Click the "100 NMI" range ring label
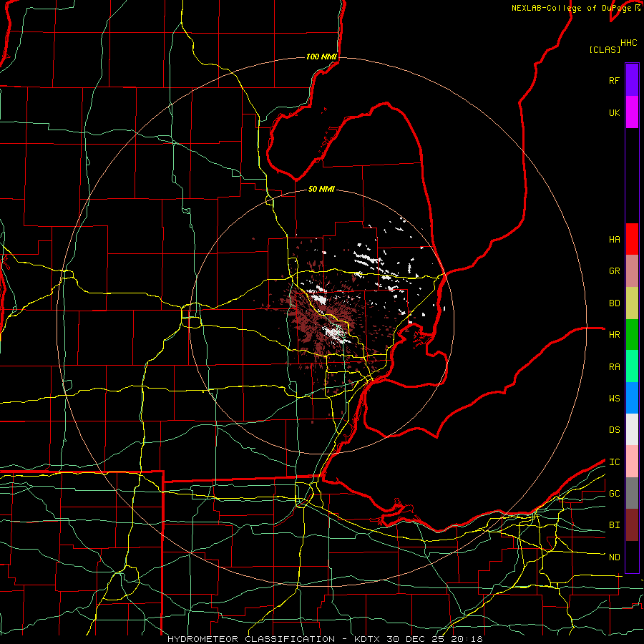This screenshot has height=644, width=644. tap(321, 57)
